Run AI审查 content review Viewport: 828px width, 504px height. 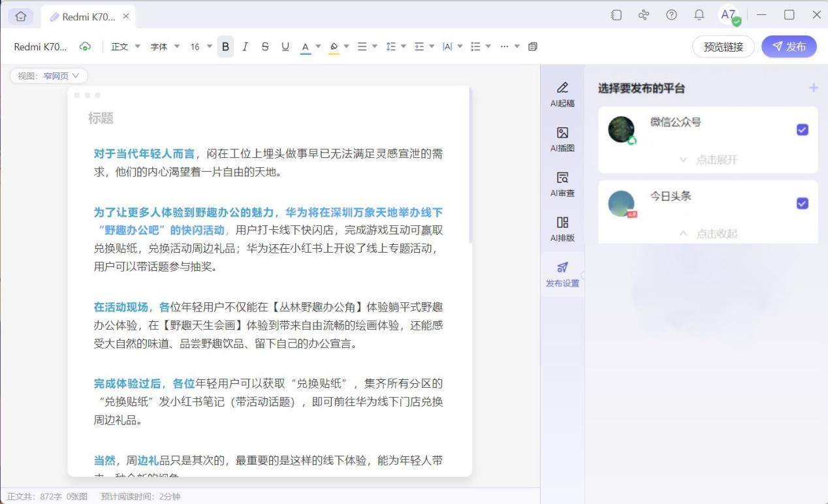point(562,183)
